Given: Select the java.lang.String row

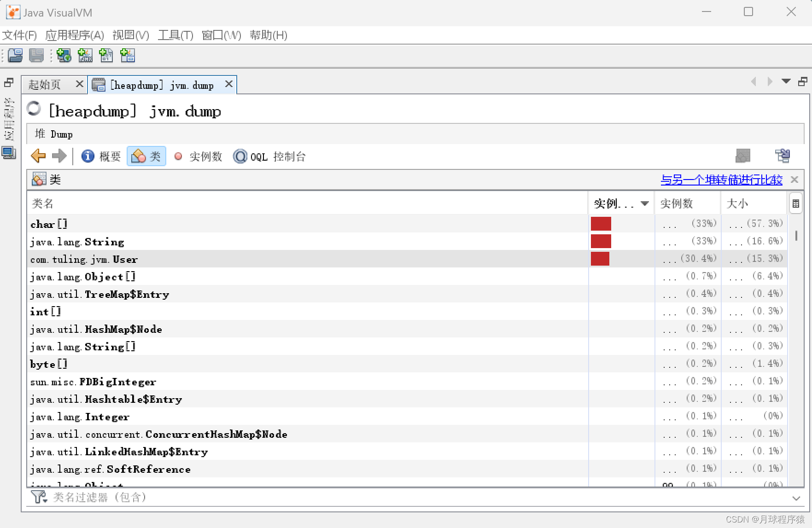Looking at the screenshot, I should 407,241.
